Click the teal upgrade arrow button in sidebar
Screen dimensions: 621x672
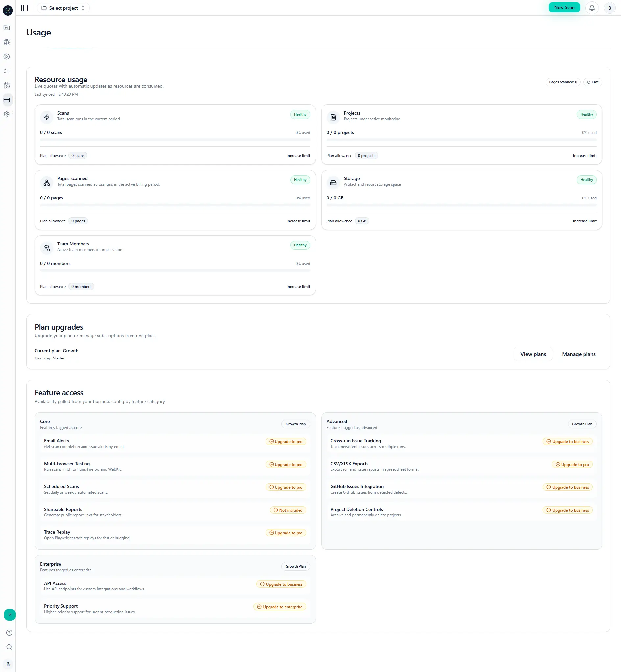tap(9, 615)
